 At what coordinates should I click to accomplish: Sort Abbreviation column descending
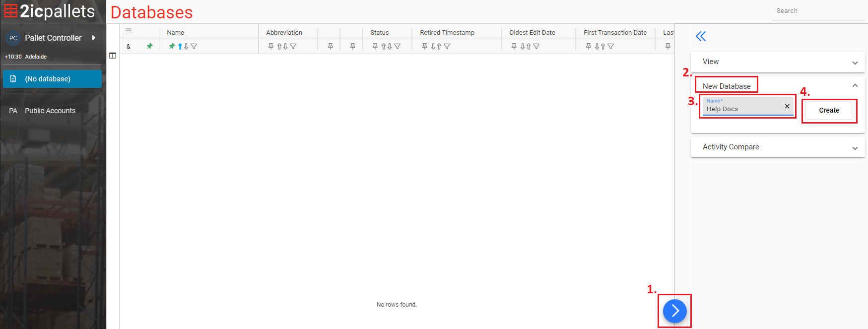coord(285,47)
